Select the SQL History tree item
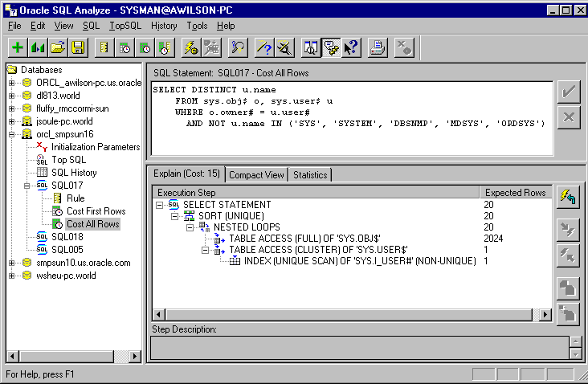The width and height of the screenshot is (588, 384). [74, 173]
